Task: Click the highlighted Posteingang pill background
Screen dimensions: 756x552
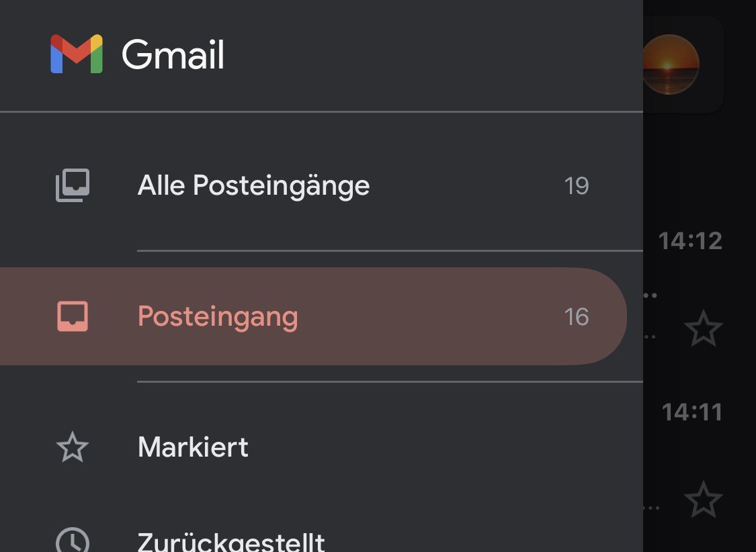Action: (x=313, y=316)
